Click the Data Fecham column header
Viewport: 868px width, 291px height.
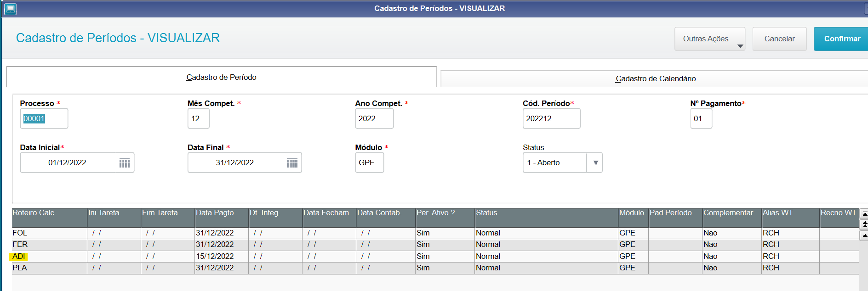point(329,218)
